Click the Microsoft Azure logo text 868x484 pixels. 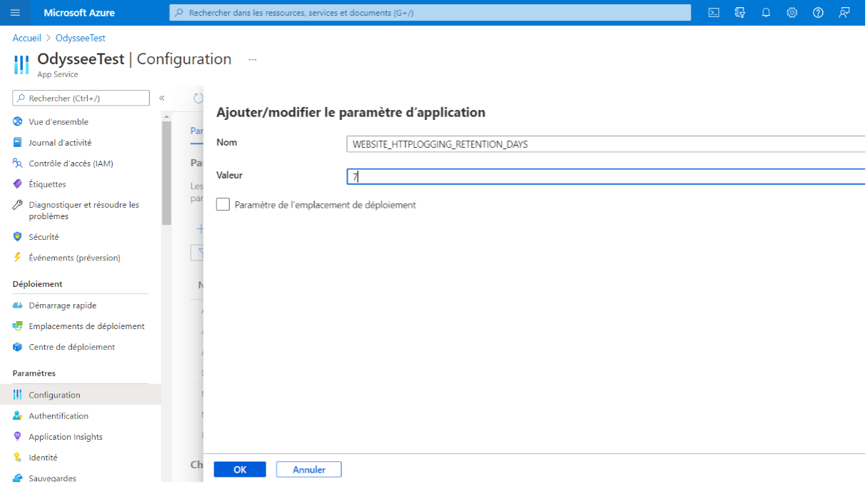79,13
